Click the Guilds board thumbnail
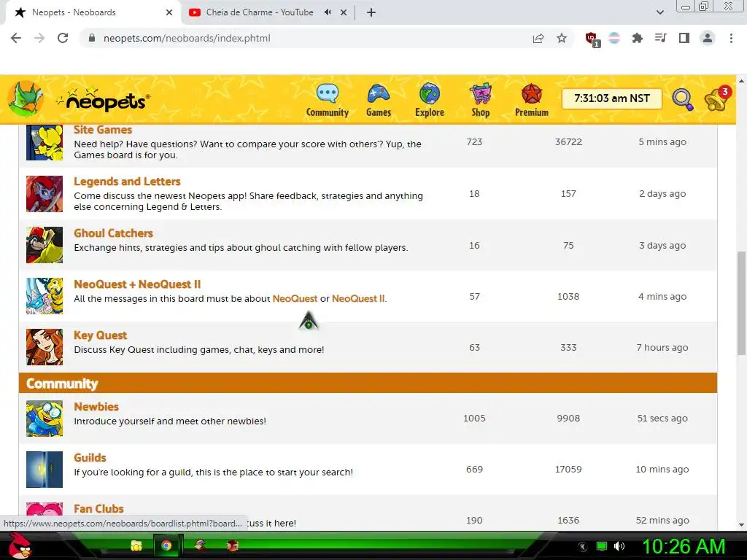The height and width of the screenshot is (560, 747). coord(44,470)
